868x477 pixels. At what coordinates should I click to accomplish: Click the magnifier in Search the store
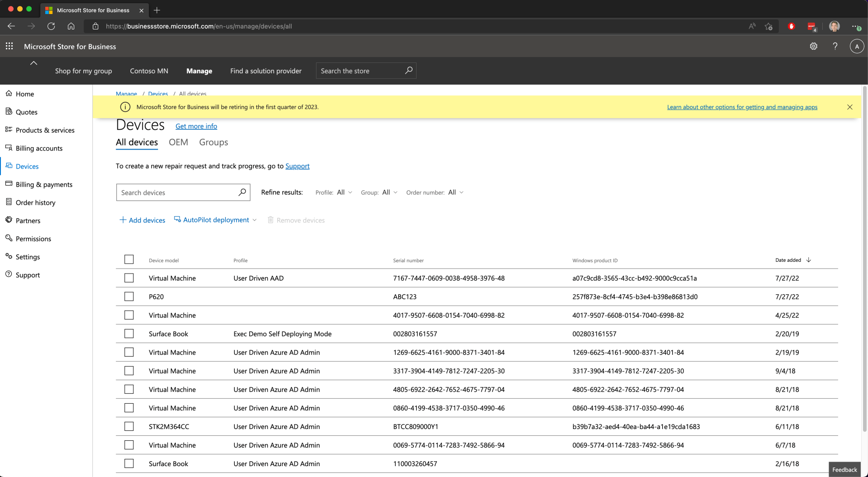point(408,71)
